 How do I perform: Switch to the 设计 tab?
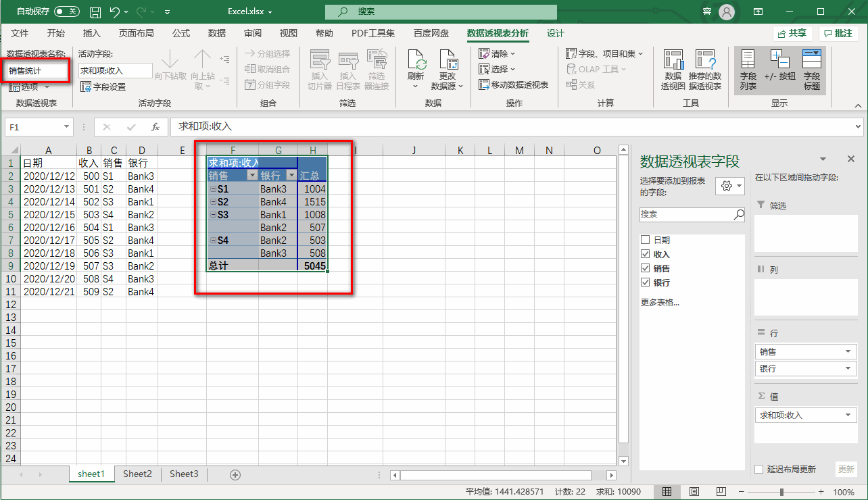click(x=556, y=34)
